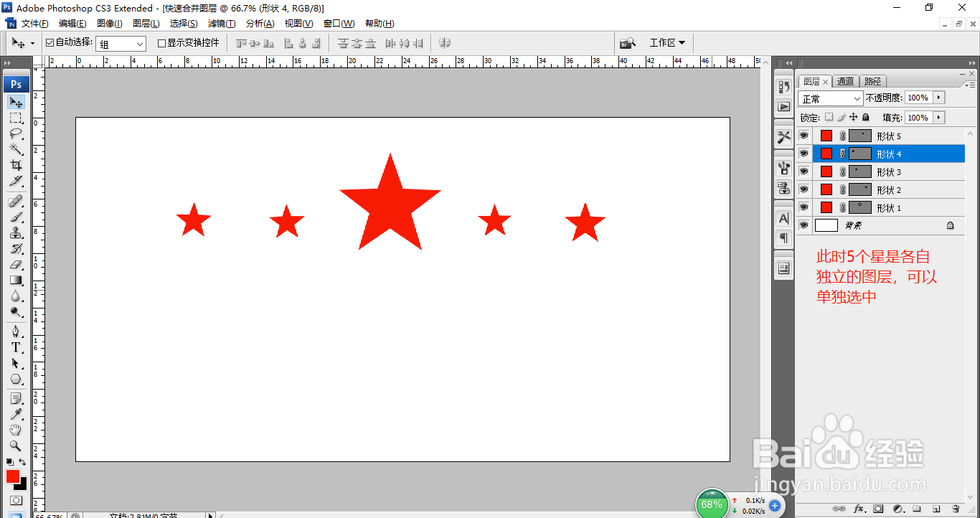Select the Move tool in the toolbox
This screenshot has width=980, height=518.
(x=16, y=102)
